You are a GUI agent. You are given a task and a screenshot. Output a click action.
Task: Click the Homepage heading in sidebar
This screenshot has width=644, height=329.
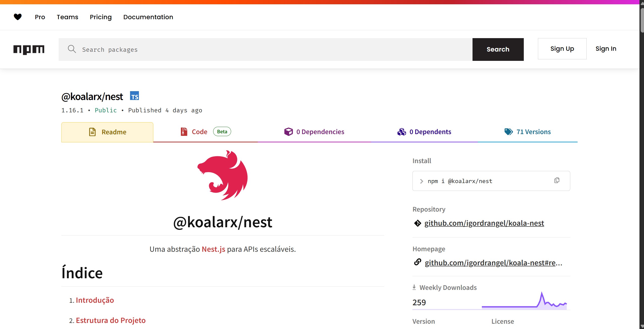(429, 249)
